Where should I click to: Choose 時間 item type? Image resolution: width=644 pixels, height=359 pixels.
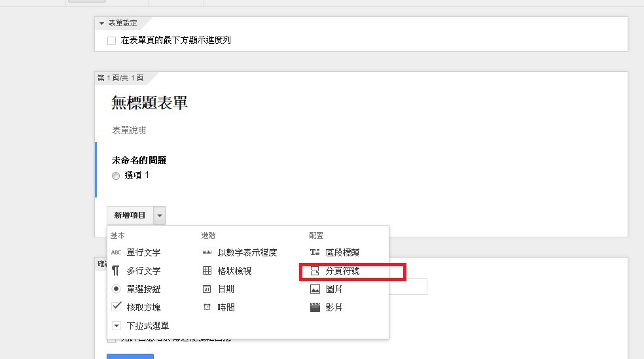tap(226, 307)
